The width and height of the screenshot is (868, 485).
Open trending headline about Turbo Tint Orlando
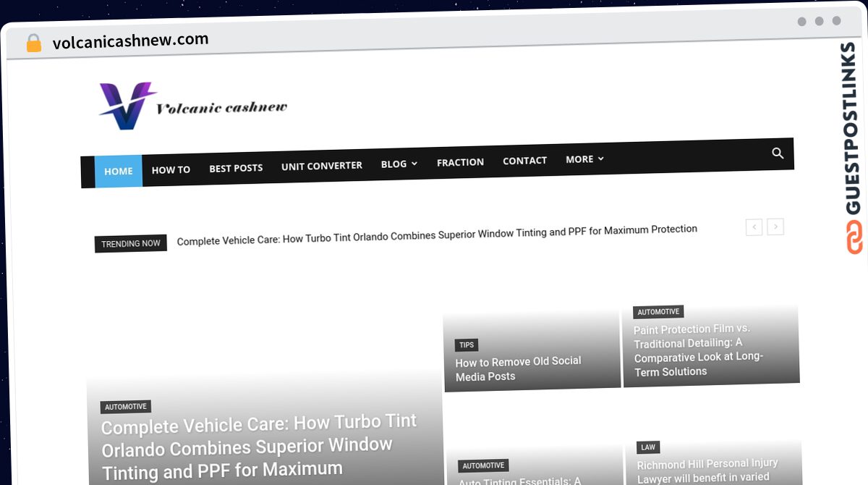pyautogui.click(x=437, y=235)
